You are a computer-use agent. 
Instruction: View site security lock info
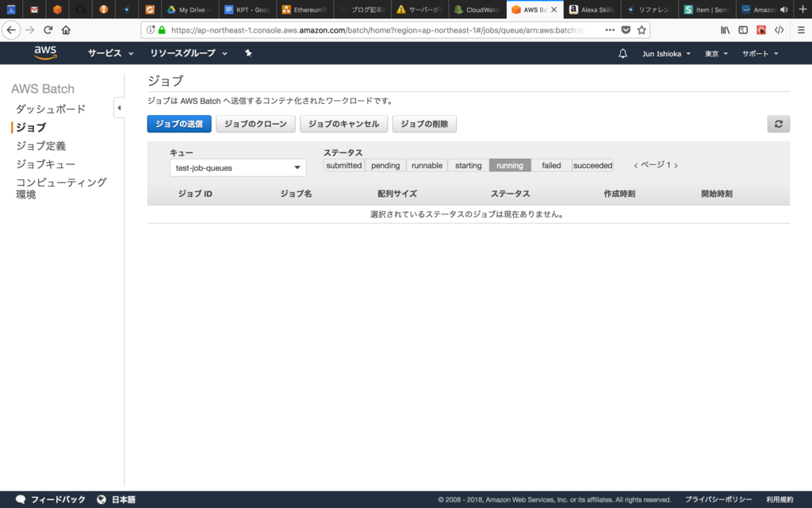pyautogui.click(x=162, y=30)
